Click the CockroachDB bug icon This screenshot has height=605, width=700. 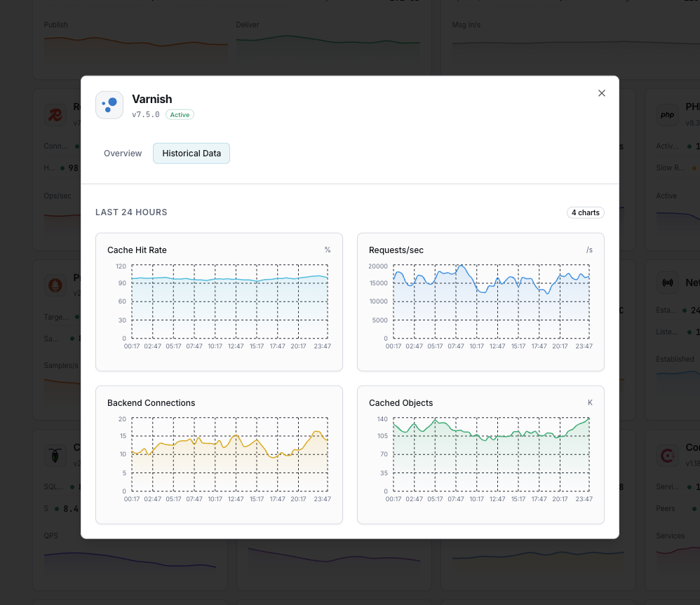point(55,454)
